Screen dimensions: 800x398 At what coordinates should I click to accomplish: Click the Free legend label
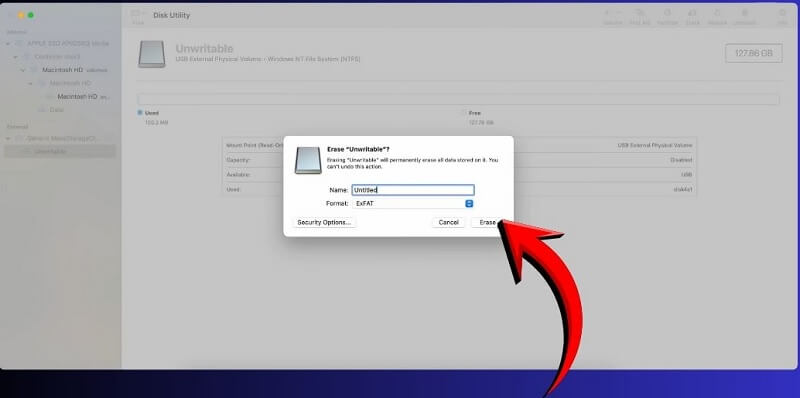tap(474, 113)
